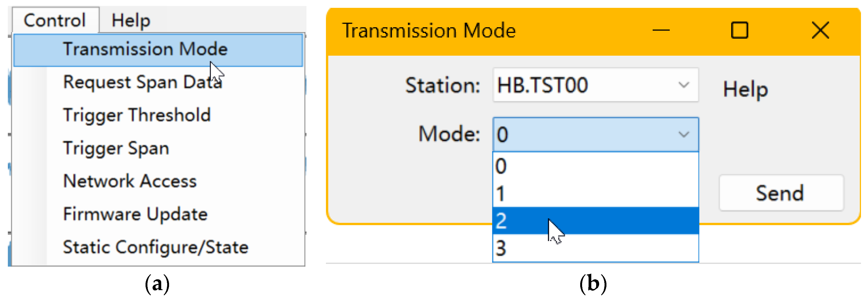The image size is (868, 302).
Task: Open the Help menu in menu bar
Action: 131,20
